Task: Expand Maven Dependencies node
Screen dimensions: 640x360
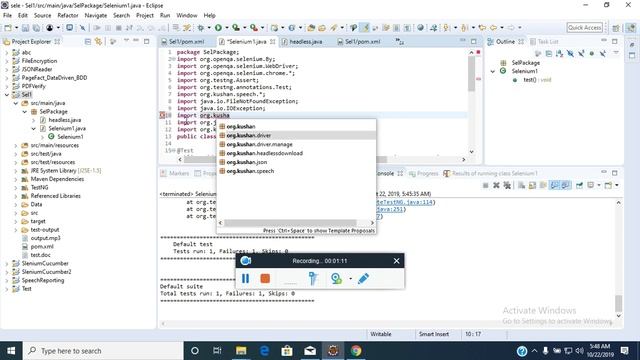Action: pos(16,179)
